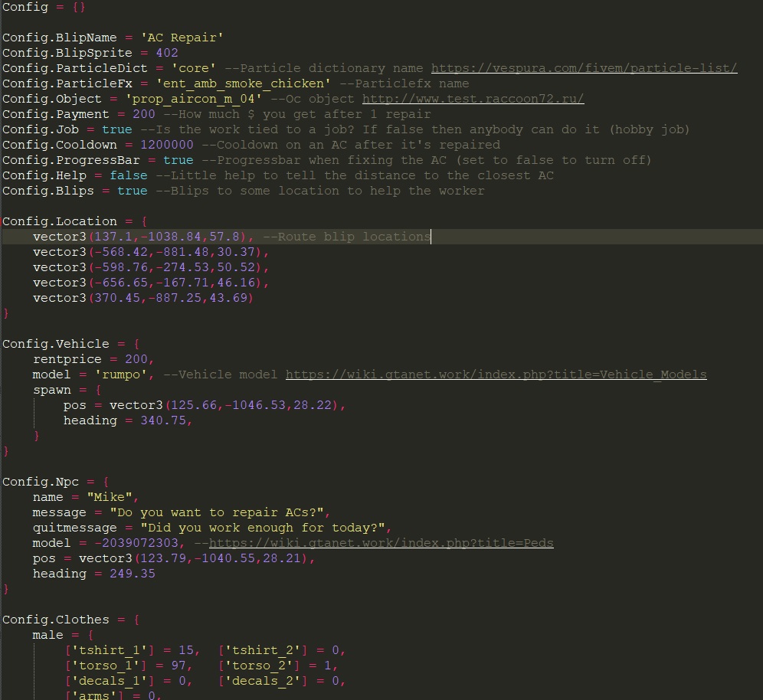Click the true value of Config.Job
763x700 pixels.
[x=116, y=129]
